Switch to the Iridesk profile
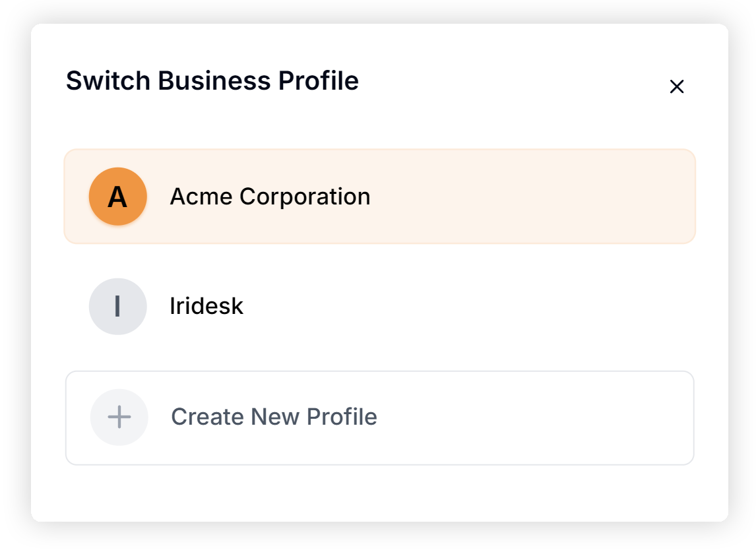This screenshot has width=756, height=554. 379,307
